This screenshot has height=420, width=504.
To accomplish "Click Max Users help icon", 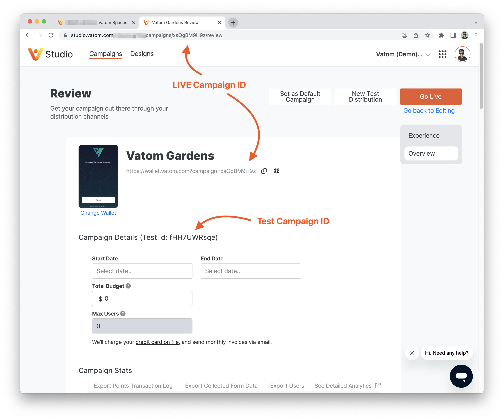I will (x=123, y=314).
